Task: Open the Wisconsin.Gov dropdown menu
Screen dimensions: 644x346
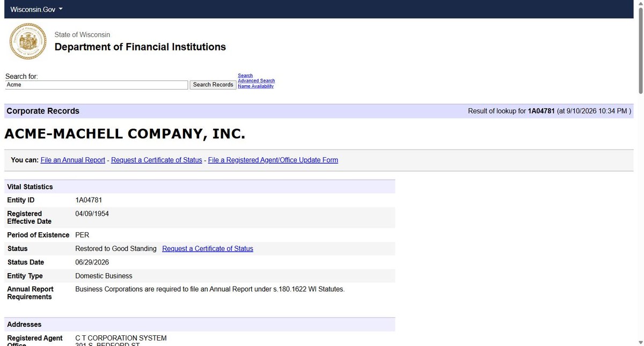Action: tap(36, 10)
